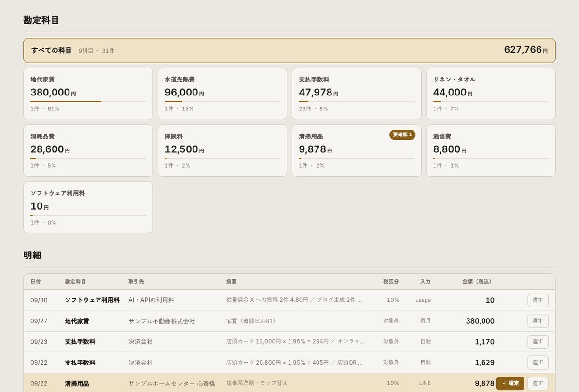The image size is (579, 392).
Task: Click the サンプル不動産株式会社 vendor cell
Action: coord(162,321)
